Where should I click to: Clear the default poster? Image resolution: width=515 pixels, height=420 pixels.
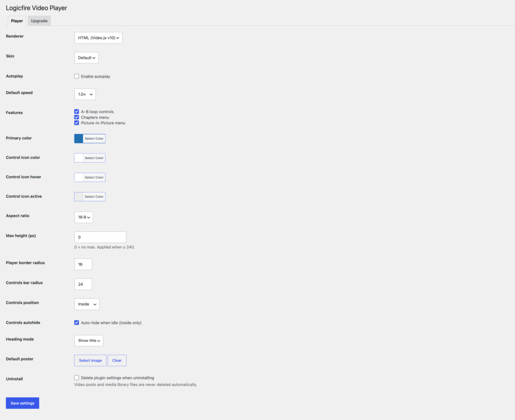point(117,361)
